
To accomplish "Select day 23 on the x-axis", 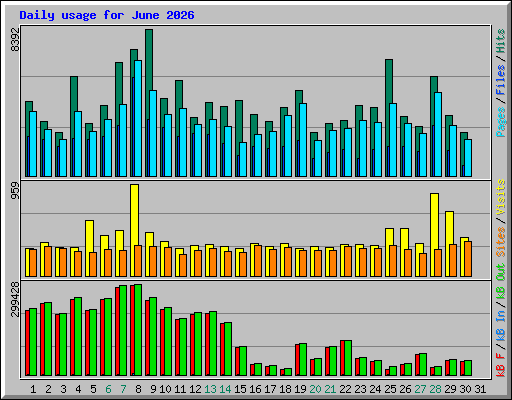I will tap(360, 389).
